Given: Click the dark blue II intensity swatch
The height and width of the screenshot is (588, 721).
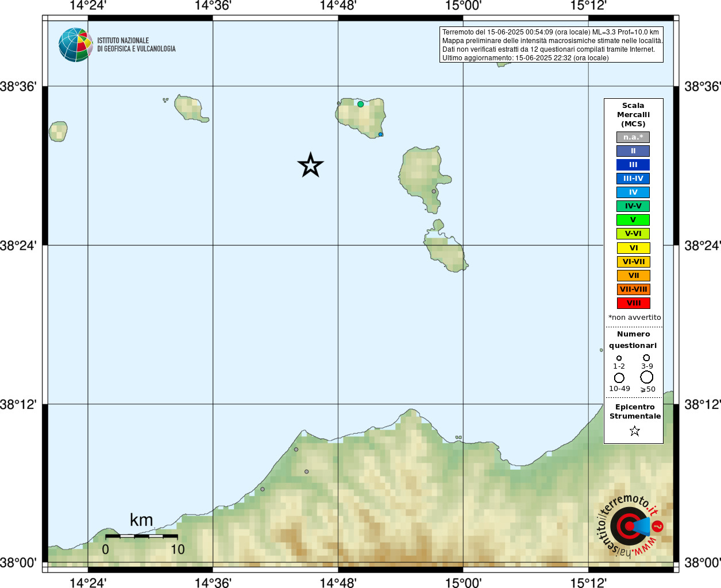Looking at the screenshot, I should [x=633, y=151].
